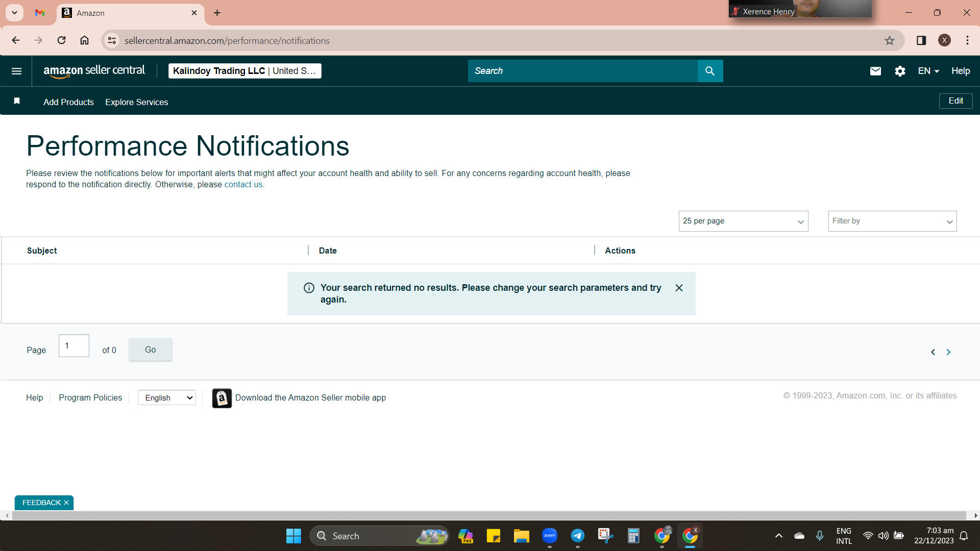Click the Amazon Seller app icon
Screen dimensions: 980x551
point(222,398)
